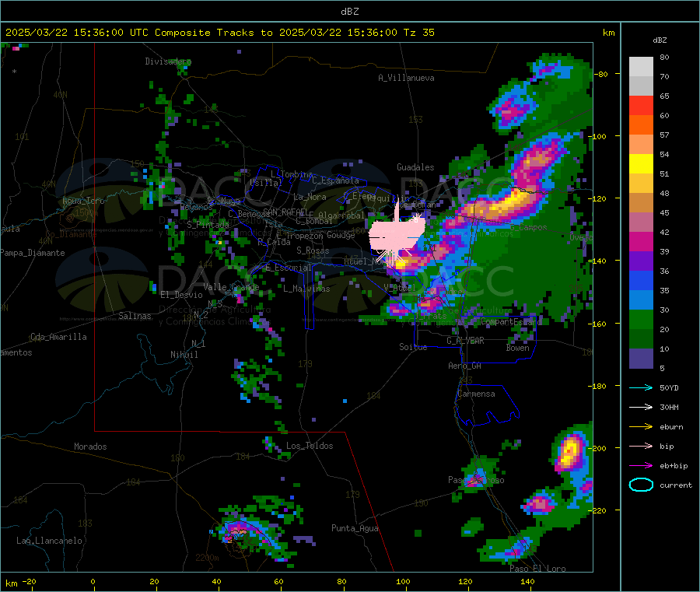The width and height of the screenshot is (700, 592).
Task: Click the G_ALVEAR map label
Action: click(465, 341)
